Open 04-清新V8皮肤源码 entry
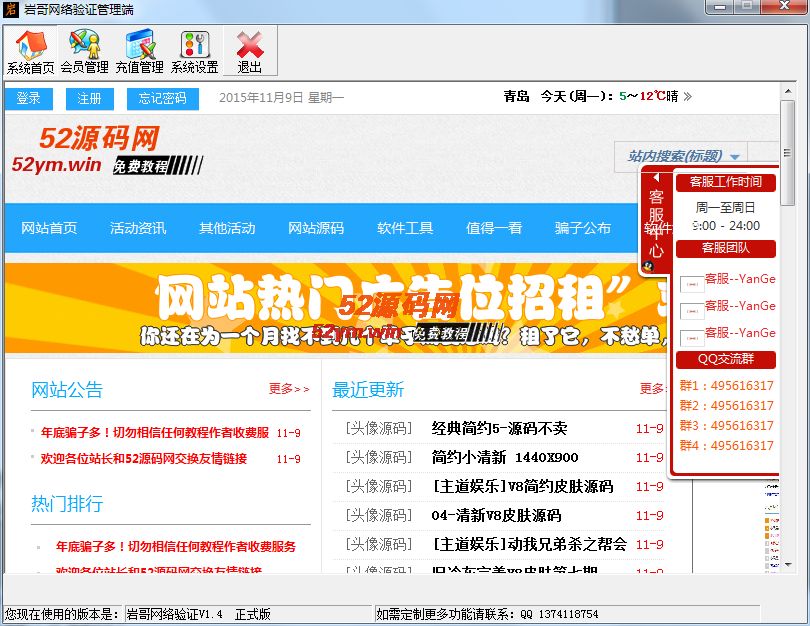Viewport: 810px width, 626px height. pyautogui.click(x=496, y=515)
